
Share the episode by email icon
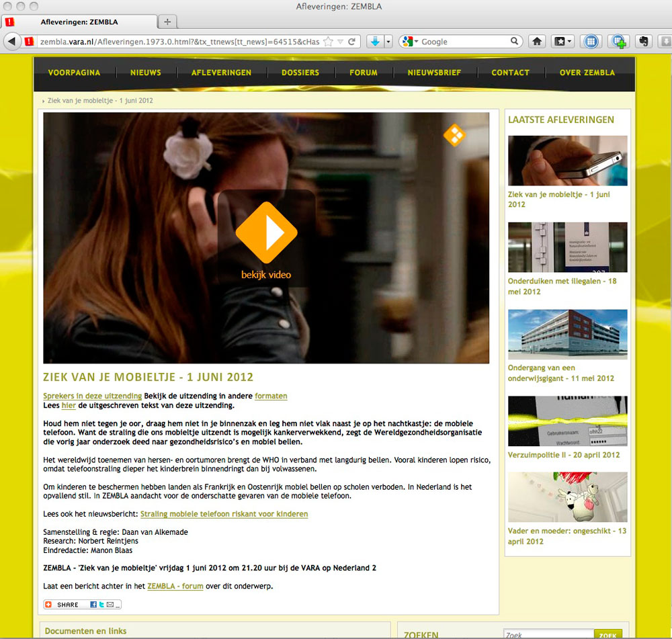point(110,605)
